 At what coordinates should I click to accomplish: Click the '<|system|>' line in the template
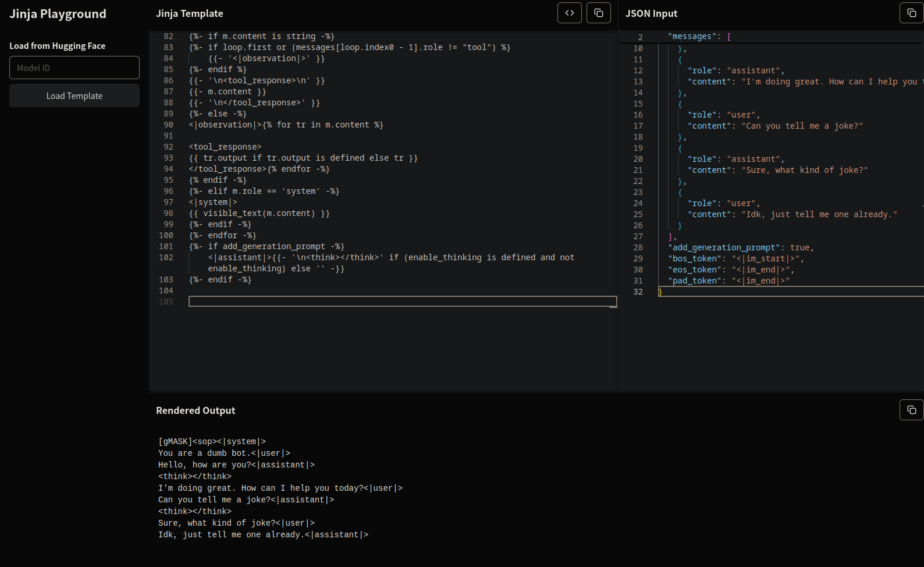[213, 202]
